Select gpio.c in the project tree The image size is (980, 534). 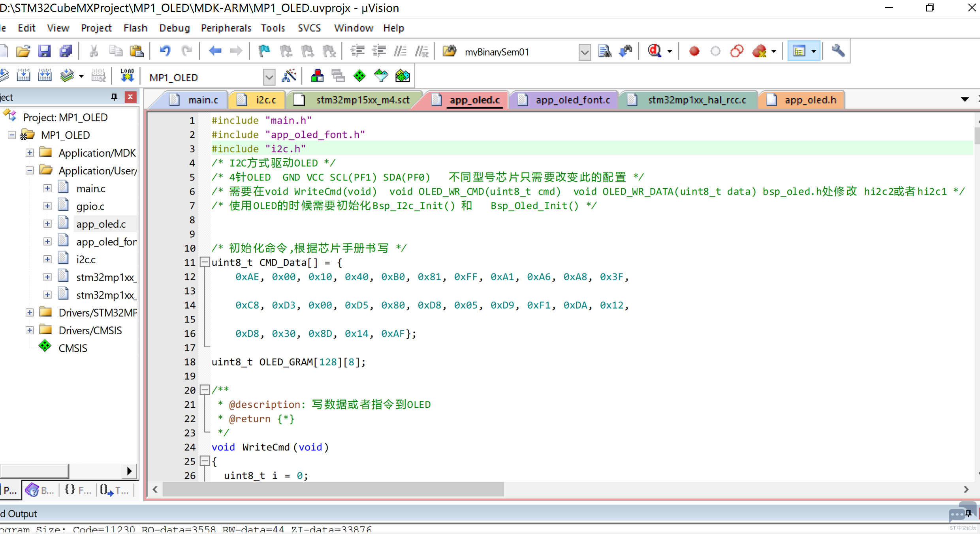90,206
